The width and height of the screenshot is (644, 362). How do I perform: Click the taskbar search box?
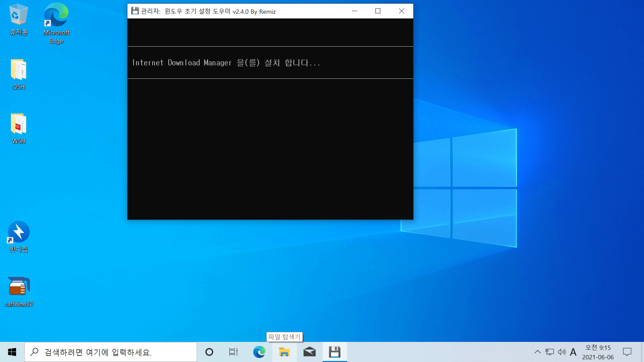111,352
